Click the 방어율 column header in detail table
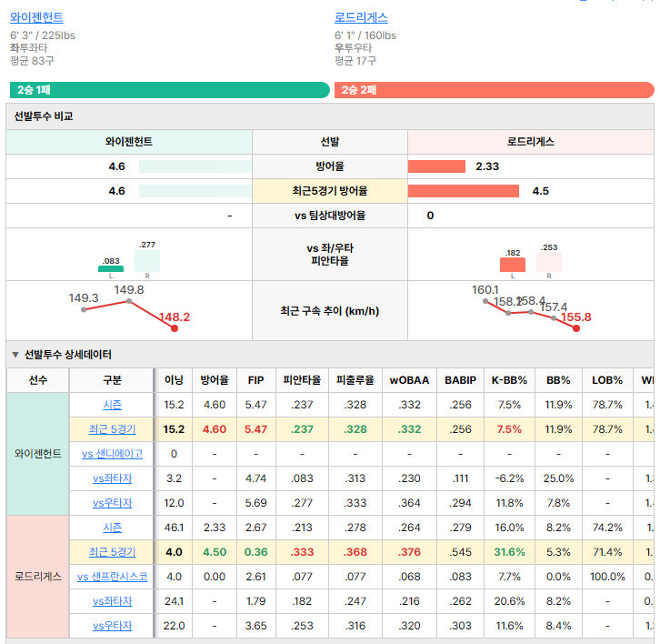The image size is (660, 644). click(215, 380)
